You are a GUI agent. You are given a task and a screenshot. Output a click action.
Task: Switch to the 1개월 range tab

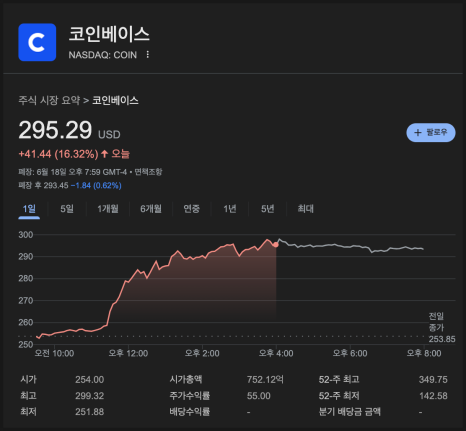(x=108, y=209)
